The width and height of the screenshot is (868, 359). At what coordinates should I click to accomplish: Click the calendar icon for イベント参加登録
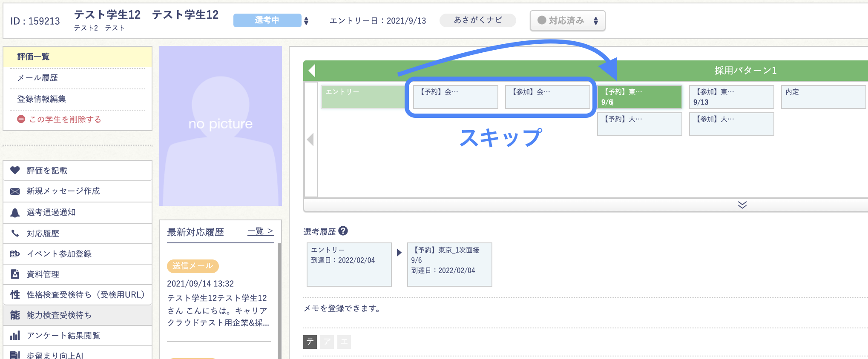coord(15,254)
